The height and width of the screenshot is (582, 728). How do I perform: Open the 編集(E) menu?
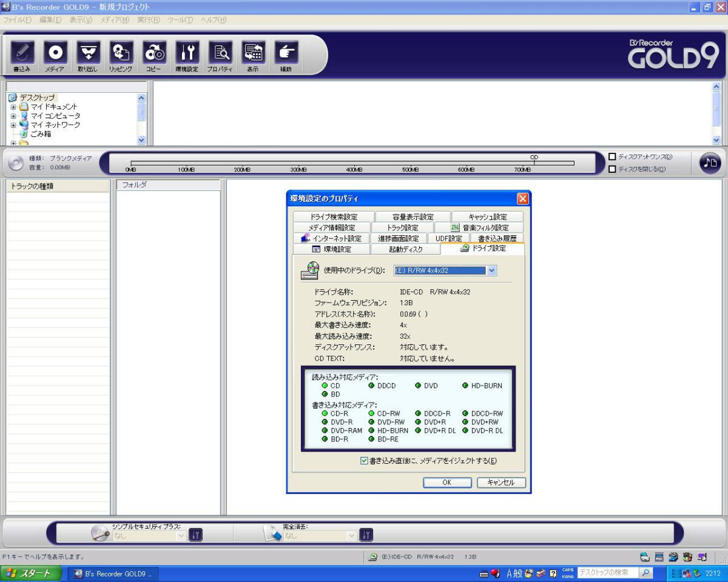tap(50, 20)
